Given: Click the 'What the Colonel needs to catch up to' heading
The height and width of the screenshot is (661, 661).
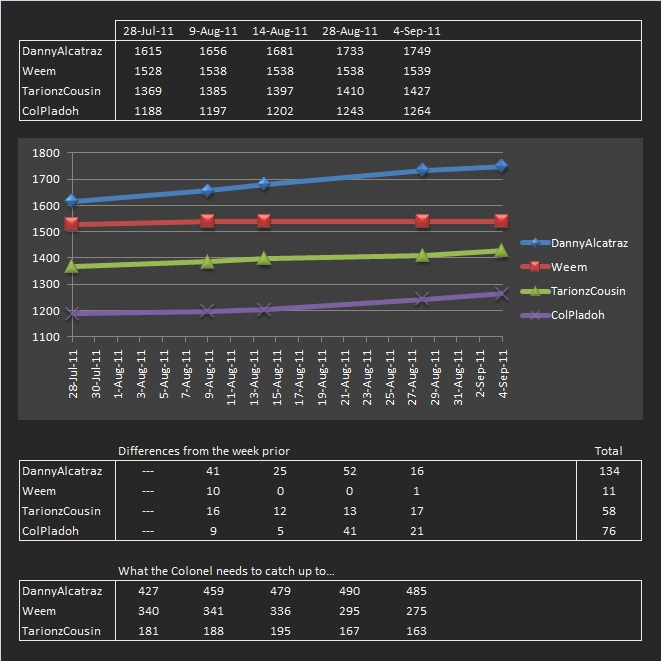Looking at the screenshot, I should [x=226, y=571].
